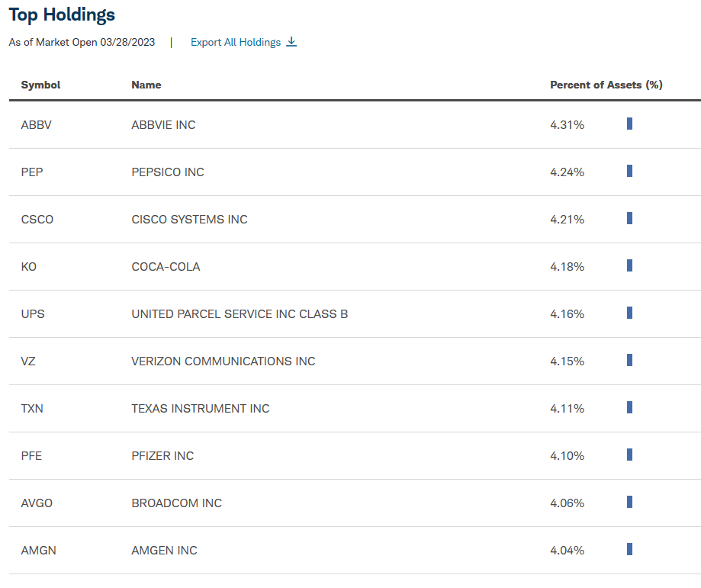Click the blue bar in the PEP row

(x=629, y=171)
